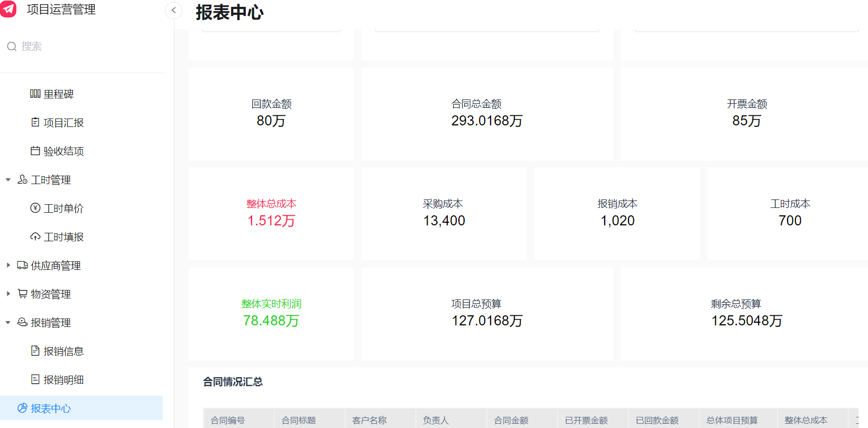Click the 报销成本 1,020 value
868x428 pixels.
pyautogui.click(x=617, y=221)
